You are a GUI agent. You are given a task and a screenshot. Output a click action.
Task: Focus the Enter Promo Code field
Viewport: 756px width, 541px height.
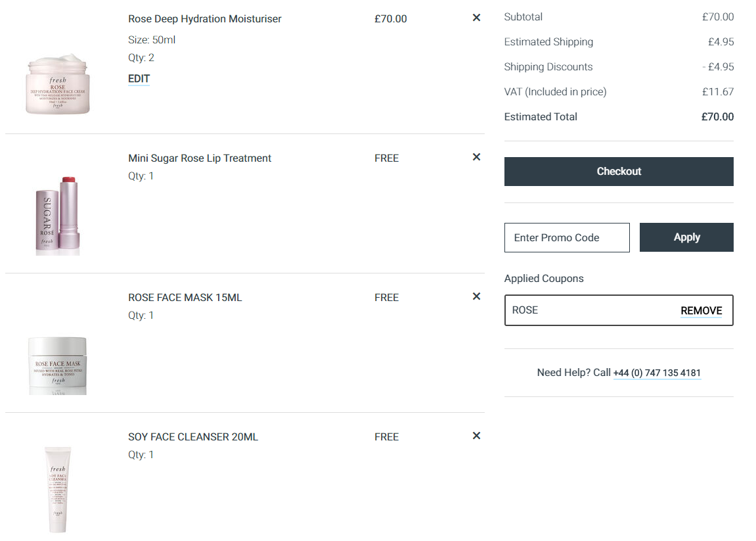point(567,237)
